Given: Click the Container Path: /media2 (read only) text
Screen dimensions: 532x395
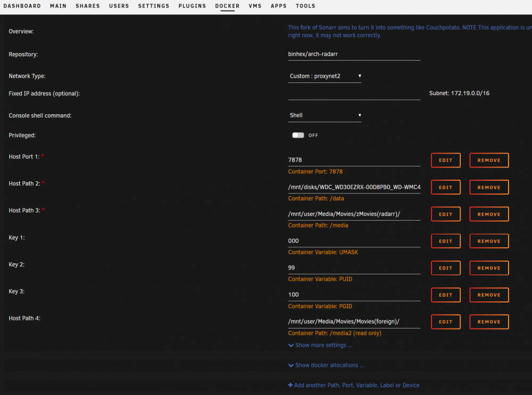Looking at the screenshot, I should pos(335,333).
